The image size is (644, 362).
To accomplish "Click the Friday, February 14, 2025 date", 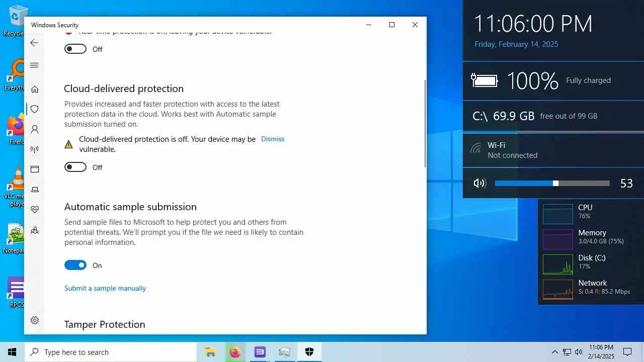I will point(516,44).
